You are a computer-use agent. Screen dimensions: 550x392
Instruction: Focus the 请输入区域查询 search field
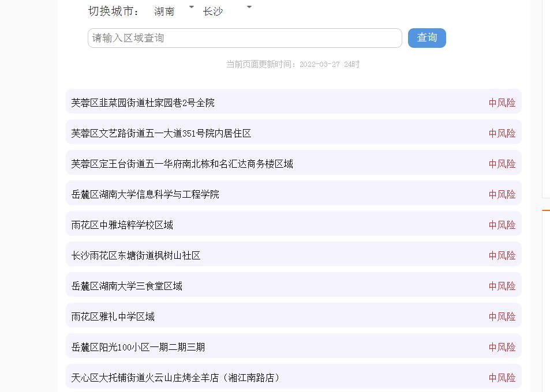coord(245,38)
